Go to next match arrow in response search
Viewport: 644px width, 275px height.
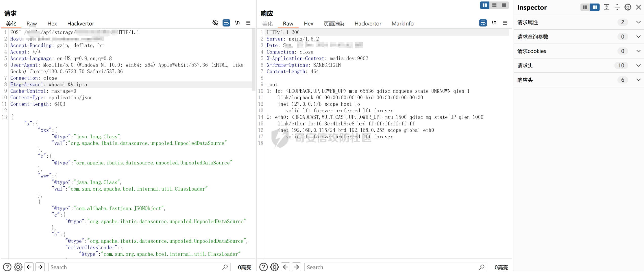296,267
